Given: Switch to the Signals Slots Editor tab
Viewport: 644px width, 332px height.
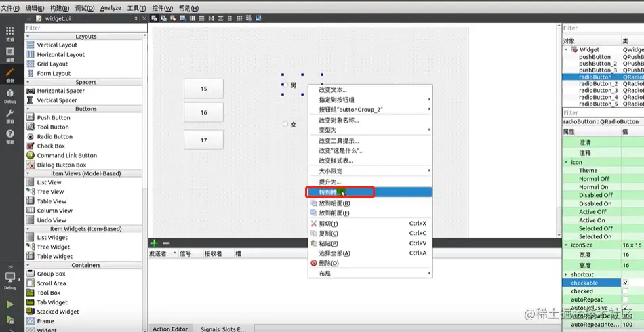Looking at the screenshot, I should point(224,329).
